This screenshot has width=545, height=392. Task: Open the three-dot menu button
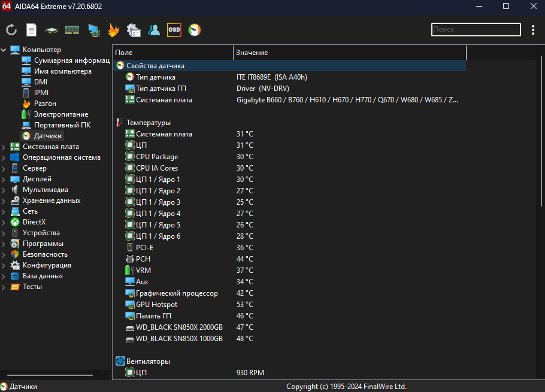click(x=533, y=30)
